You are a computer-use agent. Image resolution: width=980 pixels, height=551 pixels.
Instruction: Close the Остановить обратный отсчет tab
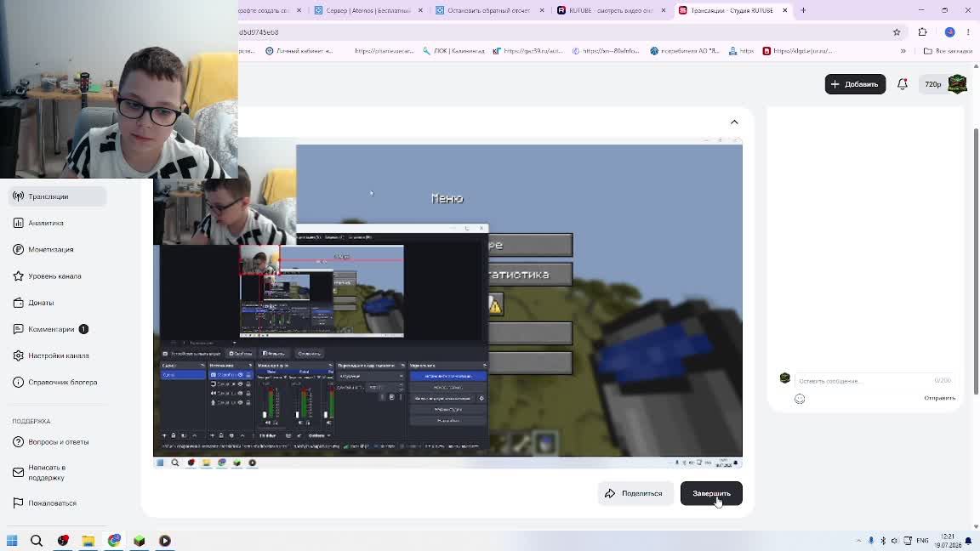click(542, 10)
